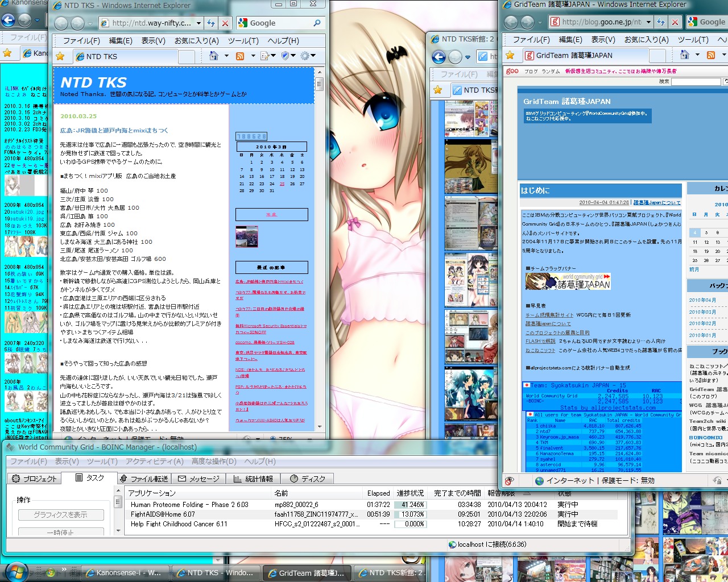728x582 pixels.
Task: Open 広島 blog post title link in NTD TKS
Action: point(114,131)
